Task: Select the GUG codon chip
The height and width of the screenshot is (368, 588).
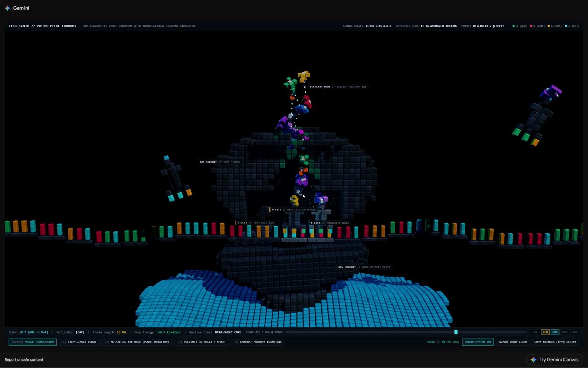Action: click(555, 332)
